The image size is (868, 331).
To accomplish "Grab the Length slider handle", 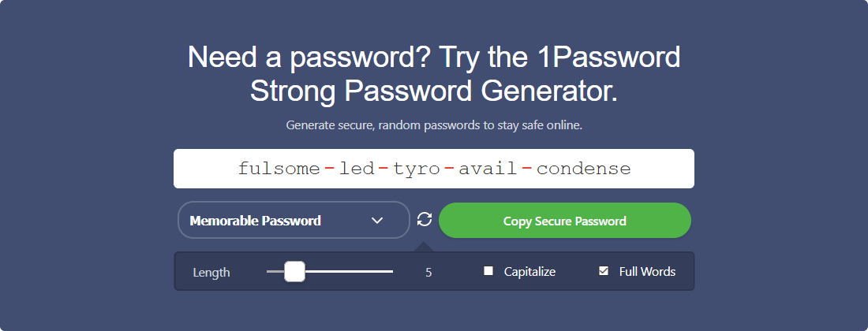I will [294, 271].
